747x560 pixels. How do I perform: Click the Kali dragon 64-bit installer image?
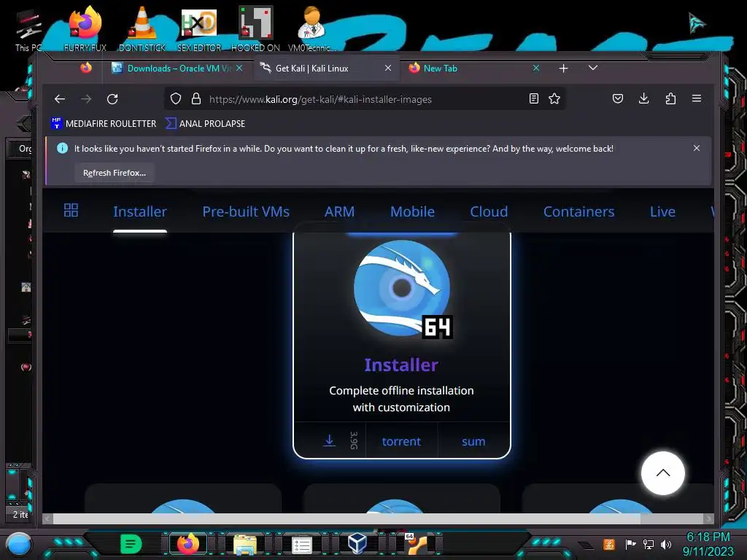(403, 289)
